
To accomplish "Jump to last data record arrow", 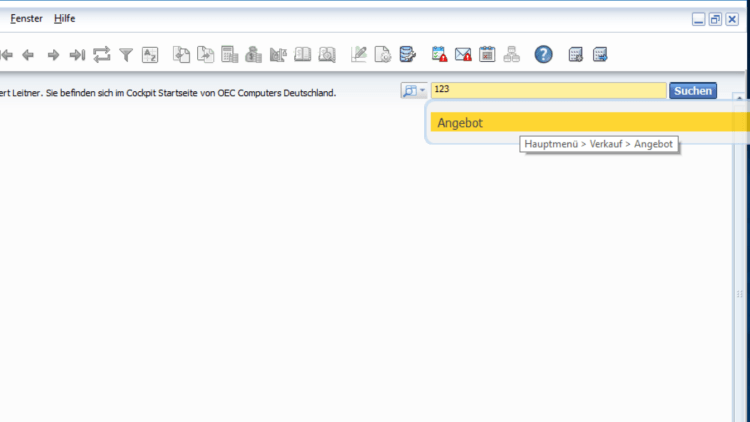I will 77,55.
